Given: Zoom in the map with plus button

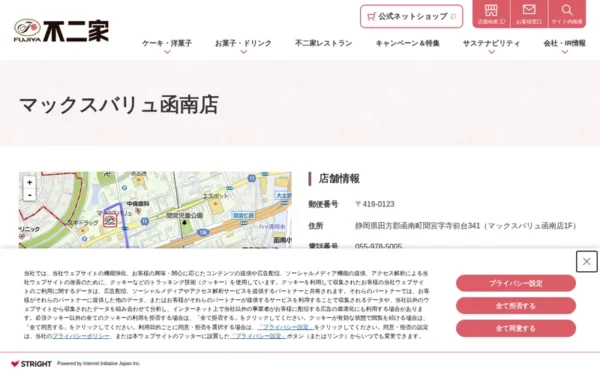Looking at the screenshot, I should coord(29,183).
